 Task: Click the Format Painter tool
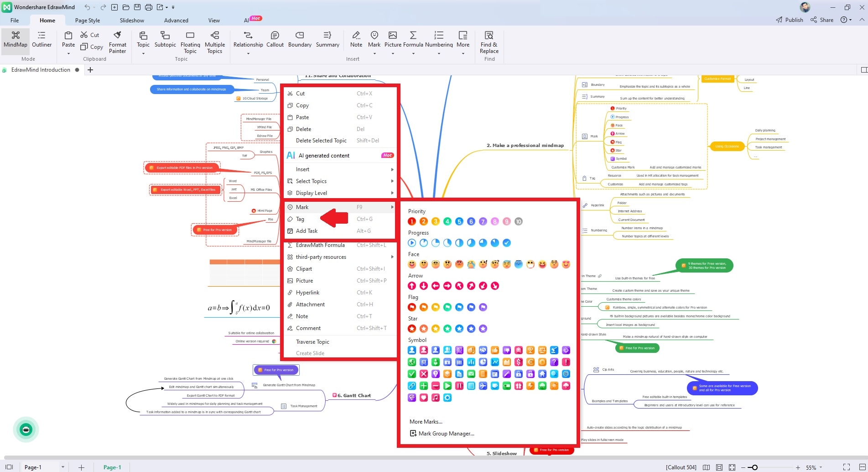117,42
